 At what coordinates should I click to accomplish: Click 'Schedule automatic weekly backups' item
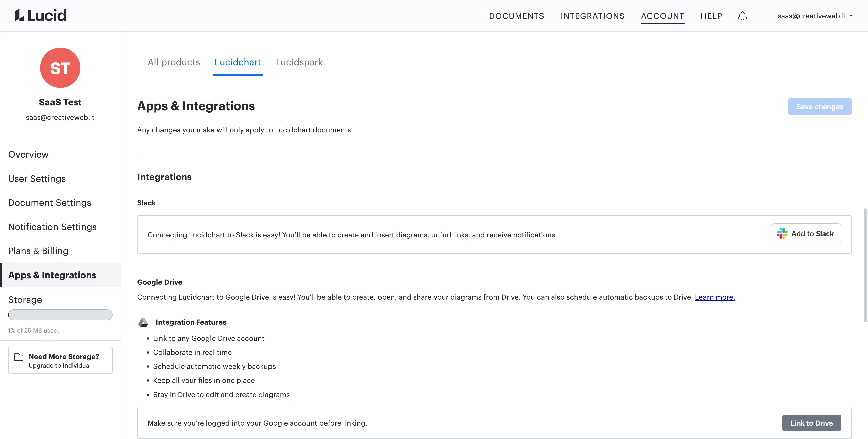click(214, 366)
